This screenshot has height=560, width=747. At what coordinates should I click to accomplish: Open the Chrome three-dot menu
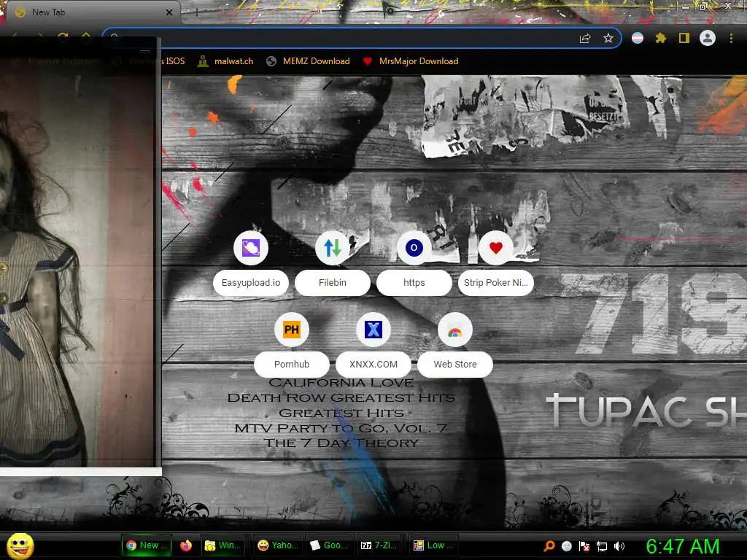pos(731,38)
